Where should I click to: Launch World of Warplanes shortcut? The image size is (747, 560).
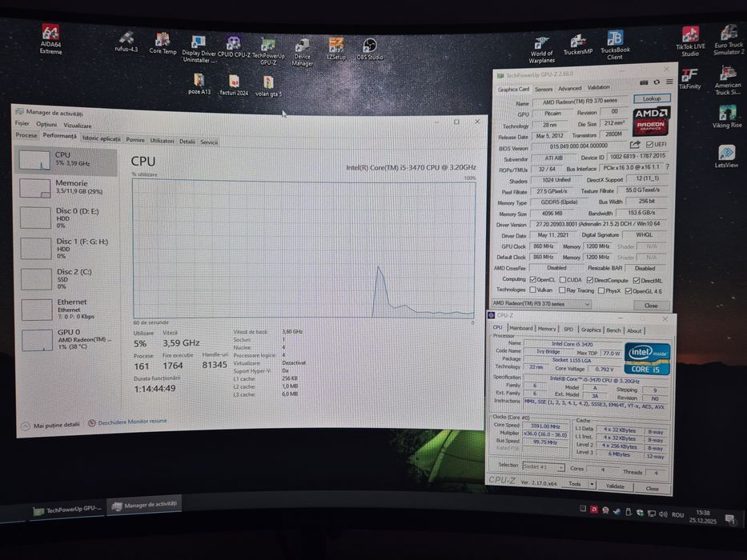tap(542, 50)
